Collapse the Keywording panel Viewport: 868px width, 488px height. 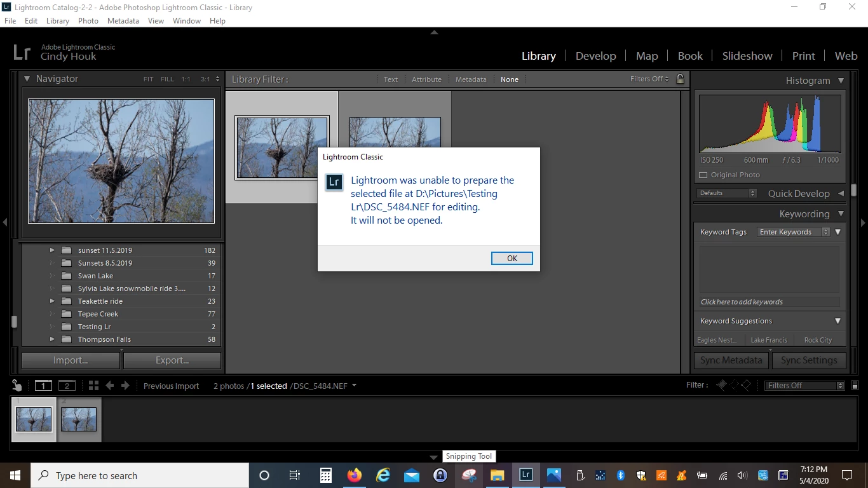tap(841, 214)
